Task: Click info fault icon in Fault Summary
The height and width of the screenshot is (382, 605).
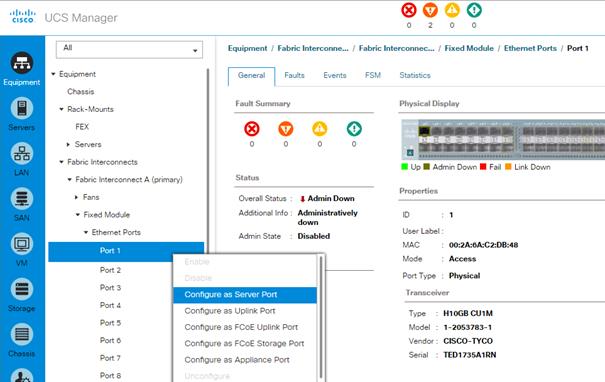Action: (354, 129)
